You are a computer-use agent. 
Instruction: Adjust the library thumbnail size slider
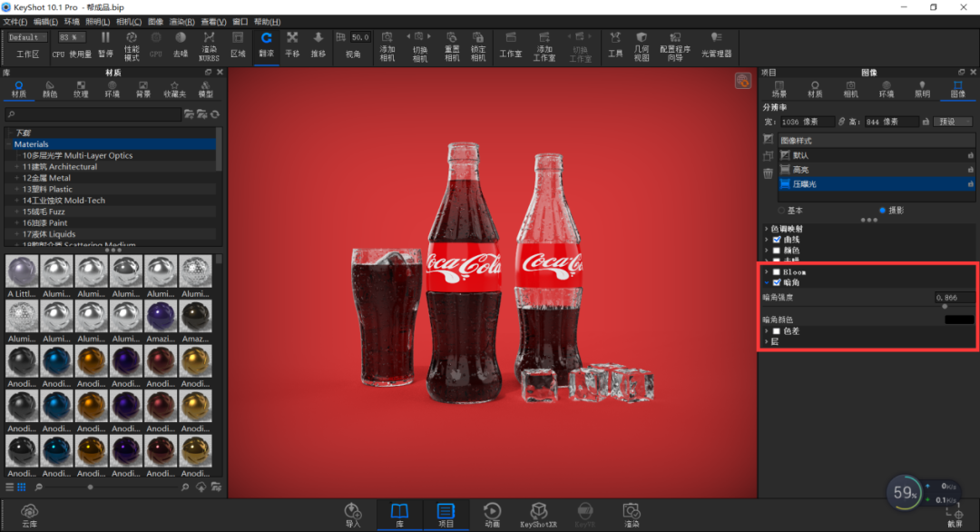(90, 487)
